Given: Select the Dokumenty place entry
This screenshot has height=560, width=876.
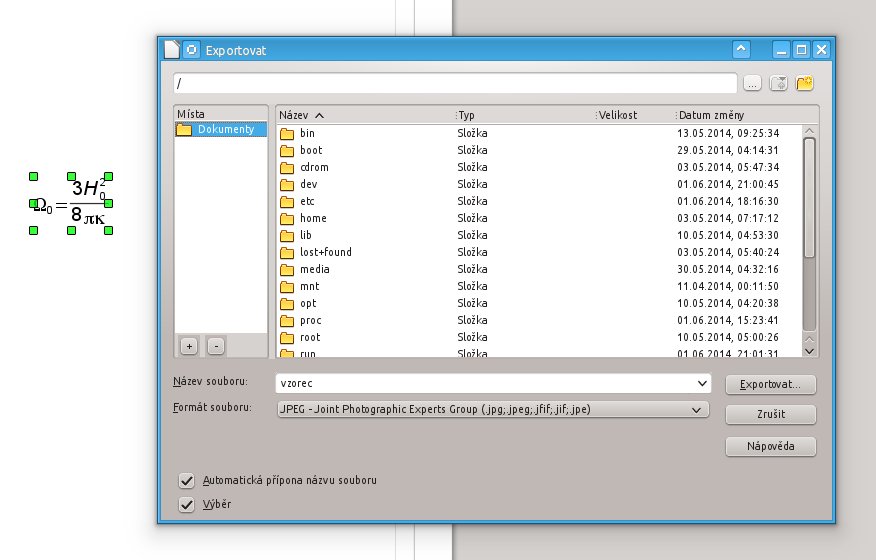Looking at the screenshot, I should 221,129.
